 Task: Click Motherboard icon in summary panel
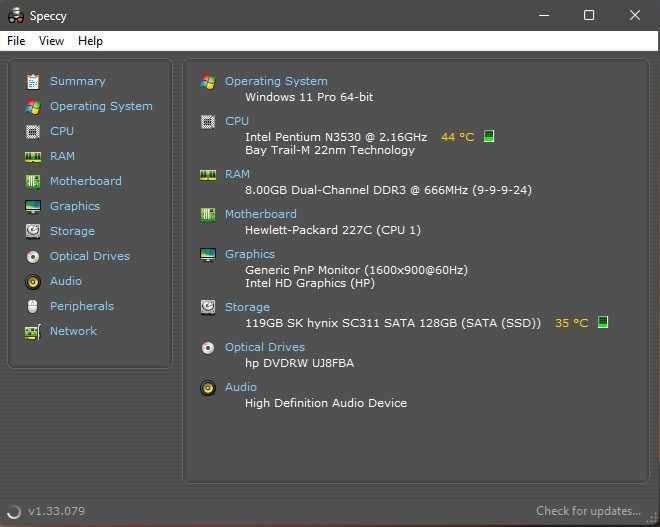pos(208,215)
